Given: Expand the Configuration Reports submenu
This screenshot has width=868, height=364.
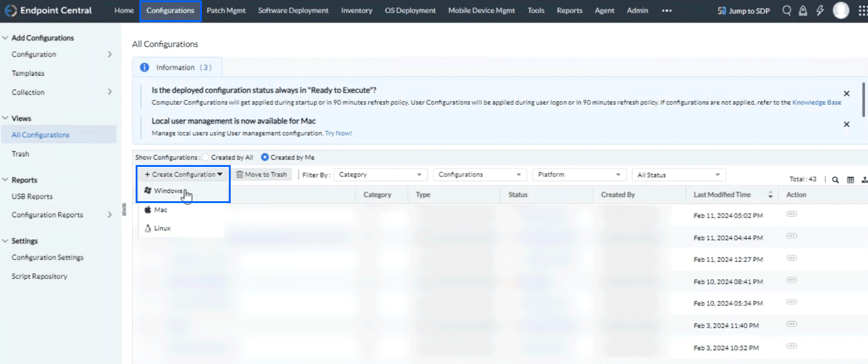Looking at the screenshot, I should click(x=110, y=214).
